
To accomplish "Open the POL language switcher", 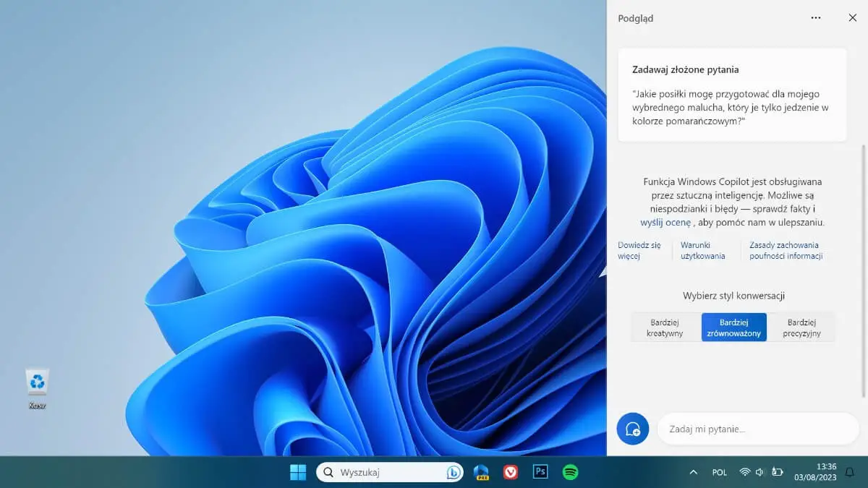I will click(719, 472).
